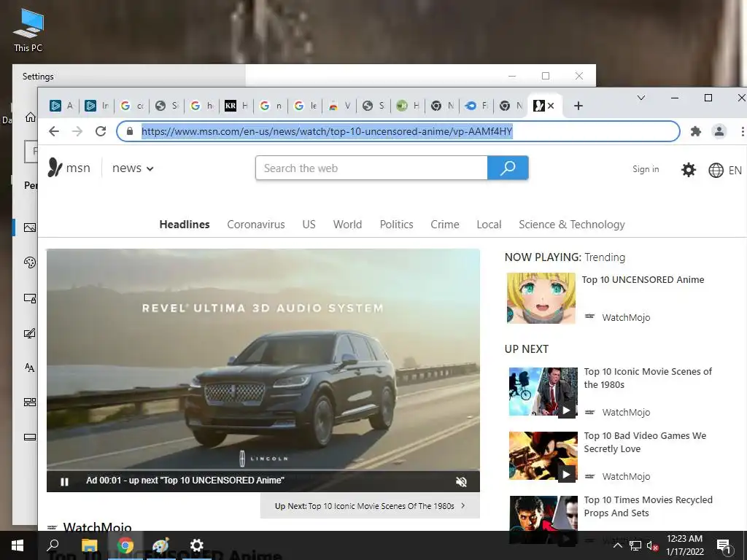Open Bad Video Games We Secretly Love thumbnail
The width and height of the screenshot is (747, 560).
(x=543, y=456)
